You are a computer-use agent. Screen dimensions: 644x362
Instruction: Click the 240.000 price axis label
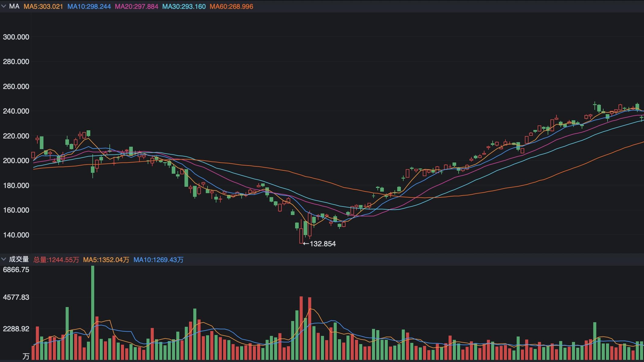click(x=16, y=111)
